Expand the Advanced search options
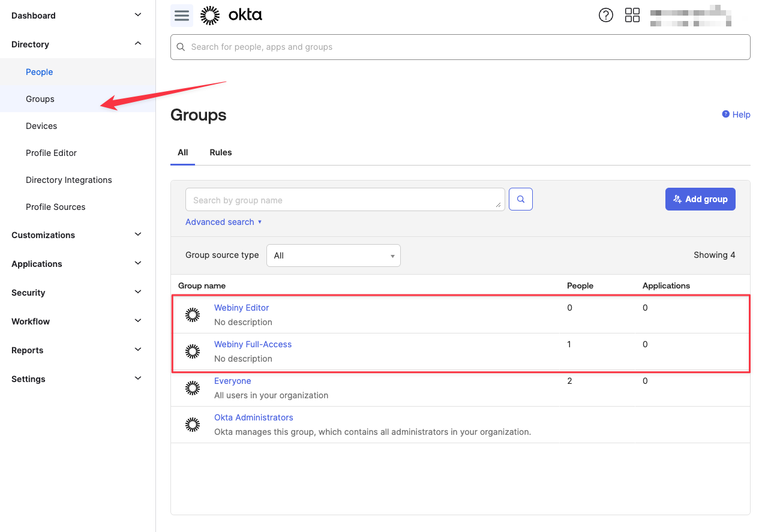Screen dimensions: 762x532 click(223, 222)
